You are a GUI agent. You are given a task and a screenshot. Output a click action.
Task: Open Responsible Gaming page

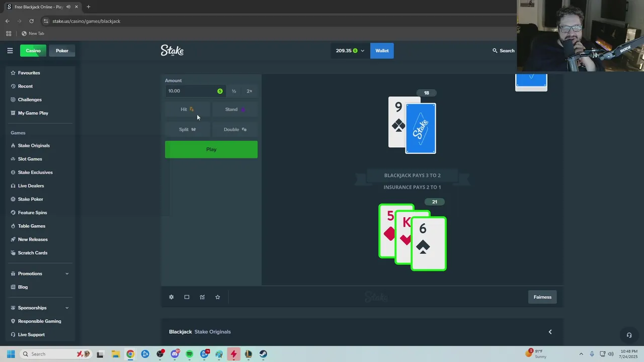pyautogui.click(x=40, y=321)
